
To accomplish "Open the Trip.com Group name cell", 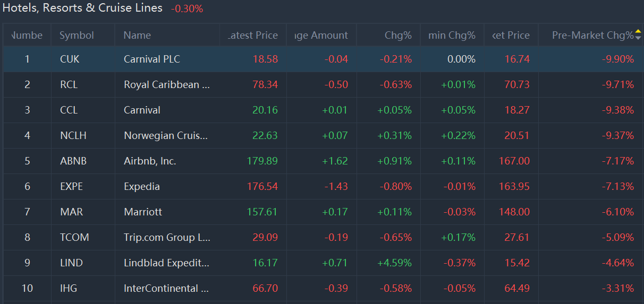I will click(x=167, y=237).
